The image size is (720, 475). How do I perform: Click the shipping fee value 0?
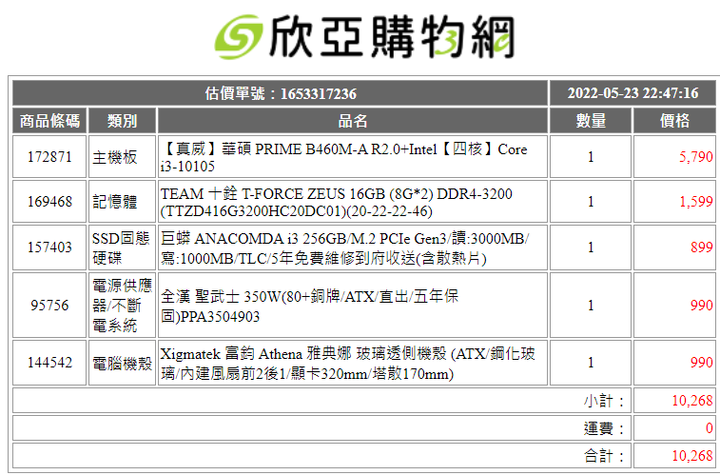(x=709, y=428)
